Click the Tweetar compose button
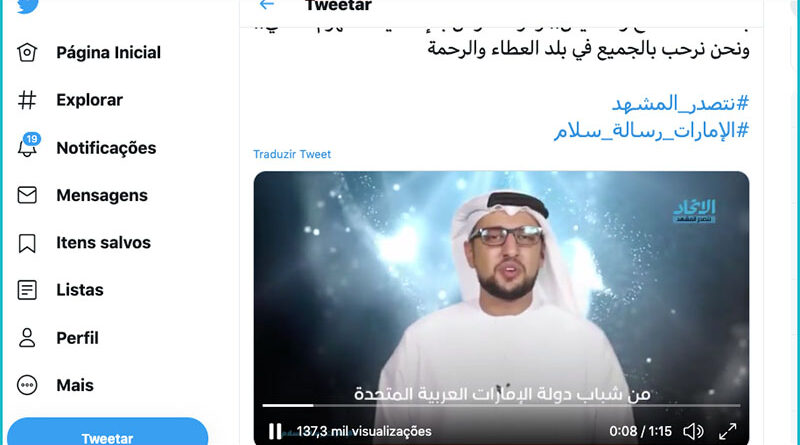The height and width of the screenshot is (445, 800). 108,432
